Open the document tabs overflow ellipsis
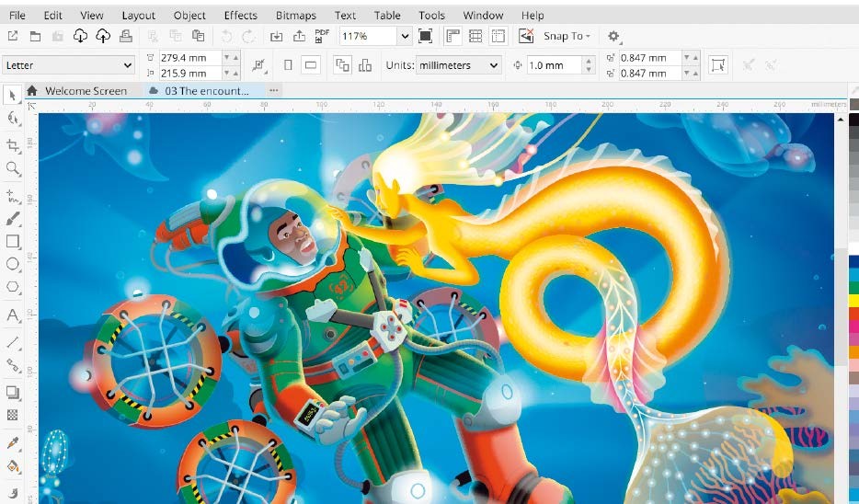The width and height of the screenshot is (859, 504). tap(274, 90)
